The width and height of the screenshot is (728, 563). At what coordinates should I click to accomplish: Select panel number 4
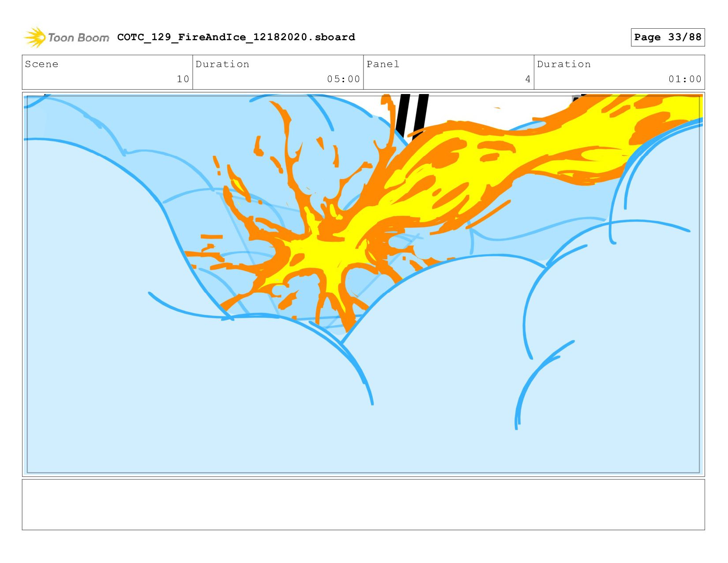(x=528, y=79)
